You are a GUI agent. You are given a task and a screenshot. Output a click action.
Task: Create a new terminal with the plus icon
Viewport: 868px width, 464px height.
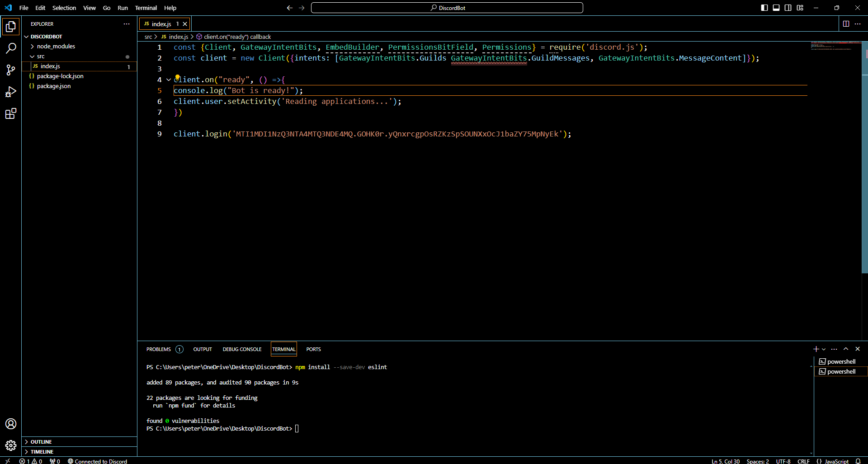pos(815,349)
